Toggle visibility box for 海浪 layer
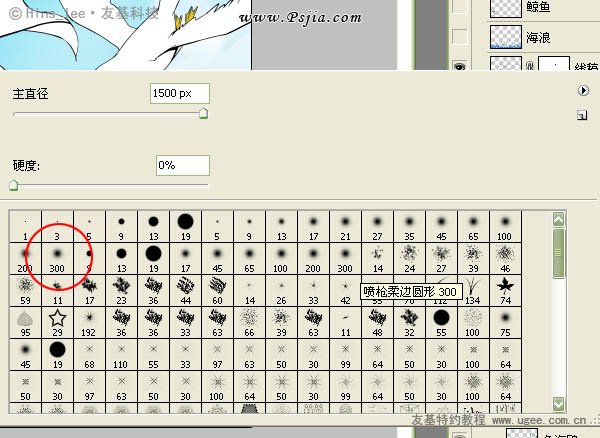 459,37
